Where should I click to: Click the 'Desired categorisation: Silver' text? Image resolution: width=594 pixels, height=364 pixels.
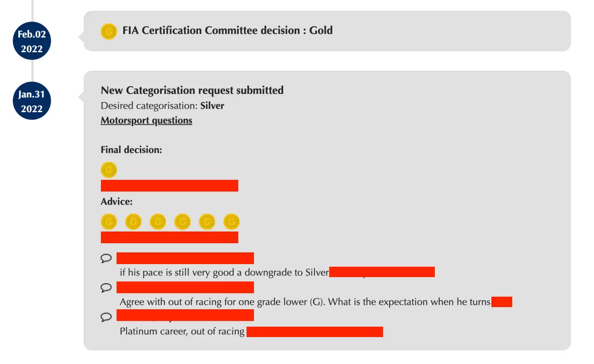pyautogui.click(x=163, y=106)
